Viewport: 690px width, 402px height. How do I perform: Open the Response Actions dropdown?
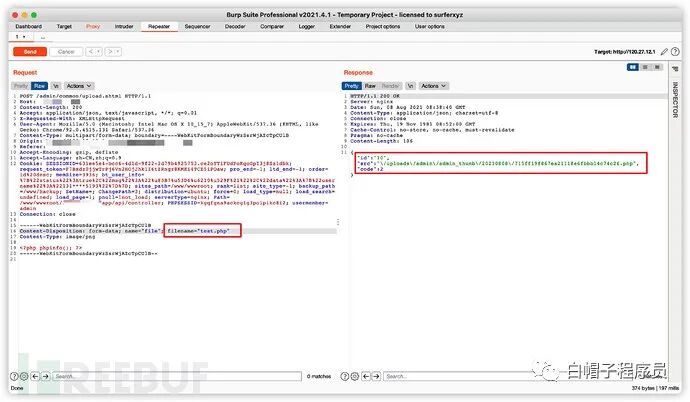(434, 86)
